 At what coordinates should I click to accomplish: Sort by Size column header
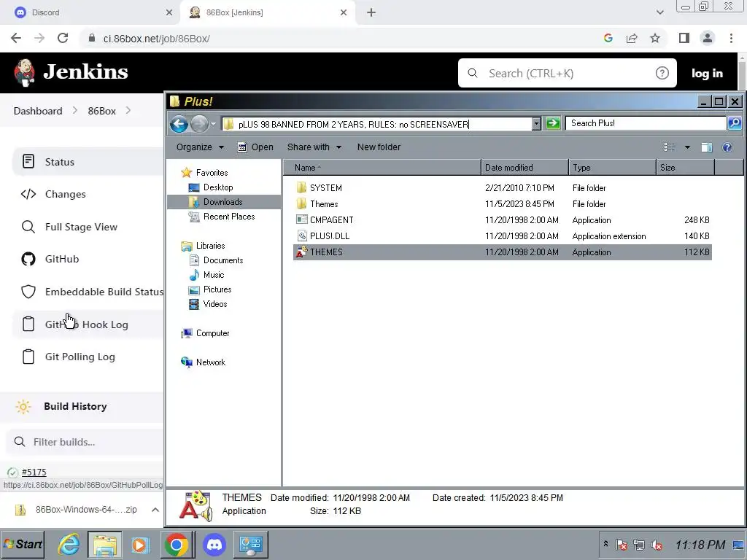coord(685,168)
